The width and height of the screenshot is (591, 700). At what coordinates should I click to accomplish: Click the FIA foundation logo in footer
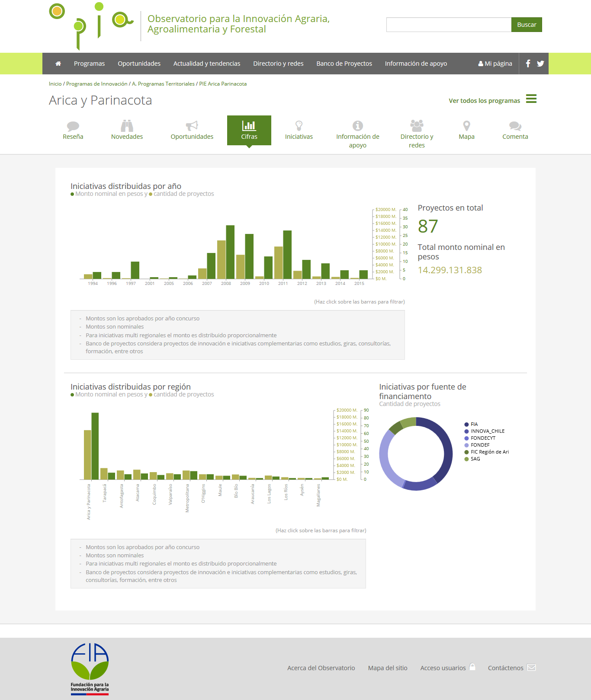click(x=90, y=669)
